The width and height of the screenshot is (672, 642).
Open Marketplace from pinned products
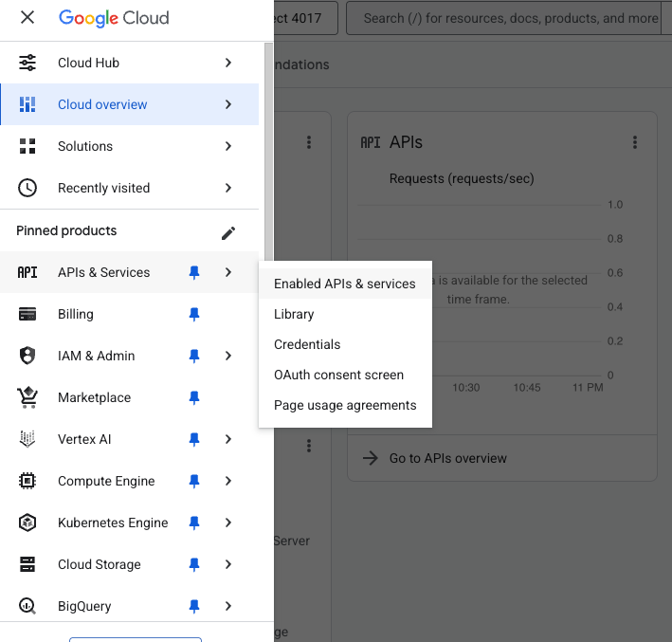coord(130,397)
